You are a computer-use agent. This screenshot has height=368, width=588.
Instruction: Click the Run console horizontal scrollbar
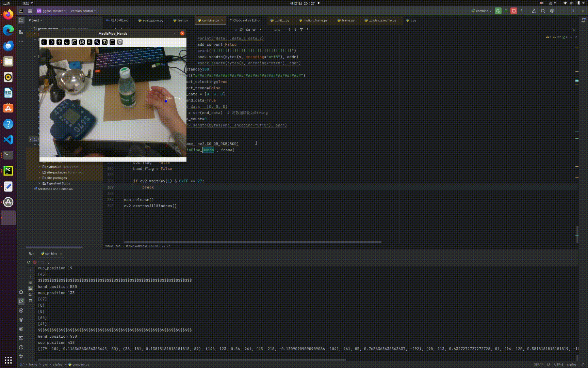pos(192,359)
